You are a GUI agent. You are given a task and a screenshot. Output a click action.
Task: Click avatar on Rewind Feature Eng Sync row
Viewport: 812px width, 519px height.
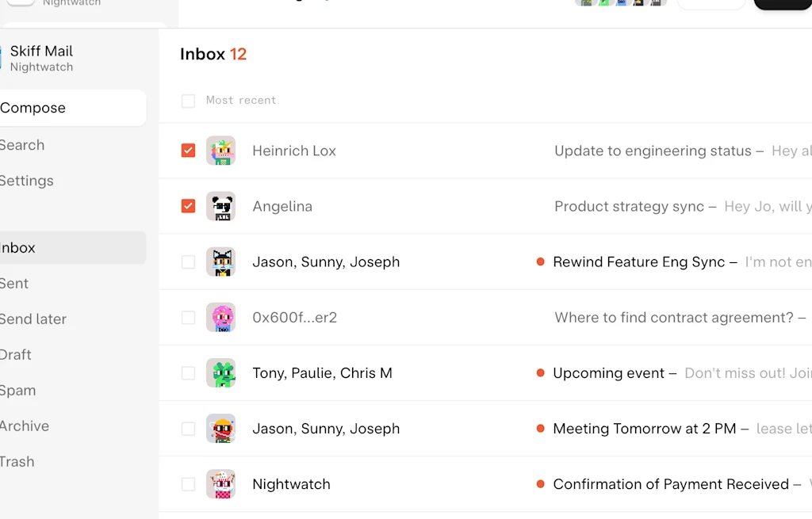pos(220,261)
